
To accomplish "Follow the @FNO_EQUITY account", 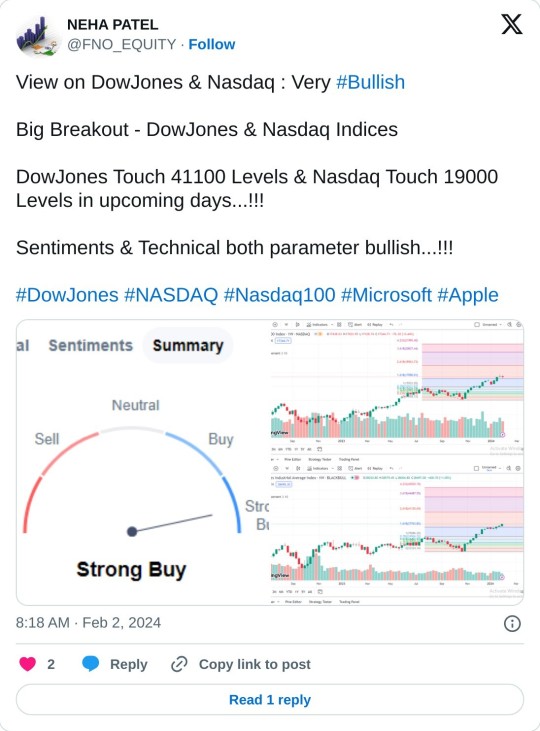I will coord(211,44).
